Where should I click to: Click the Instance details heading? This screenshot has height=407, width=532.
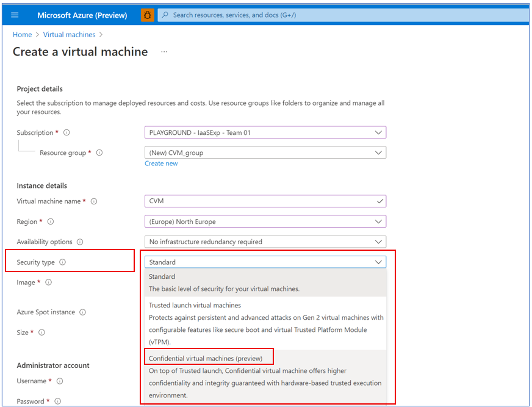[x=41, y=185]
